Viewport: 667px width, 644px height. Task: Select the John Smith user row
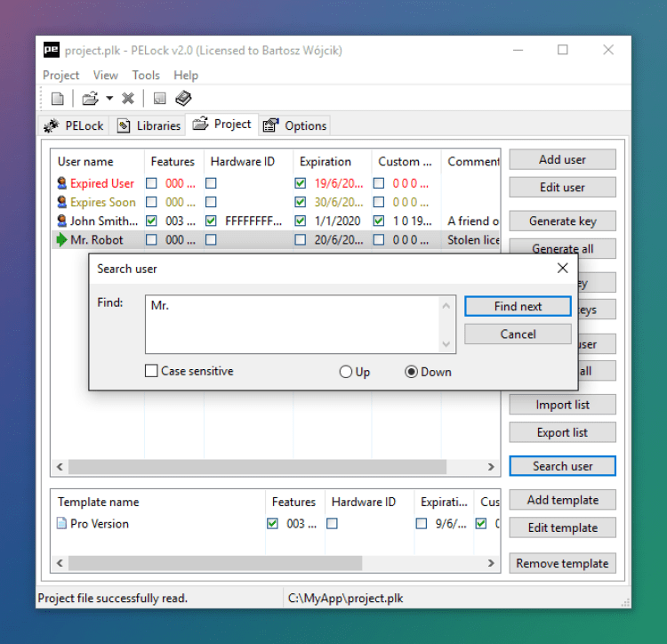276,221
